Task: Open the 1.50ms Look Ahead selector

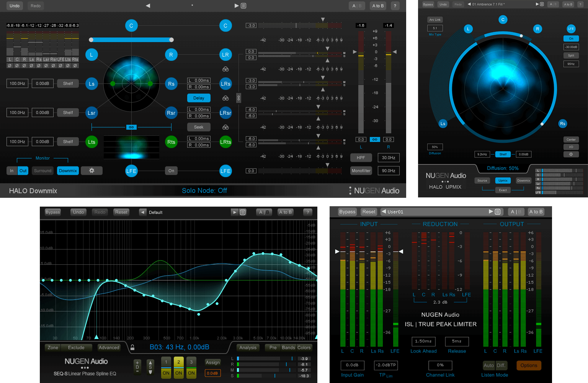Action: point(423,341)
